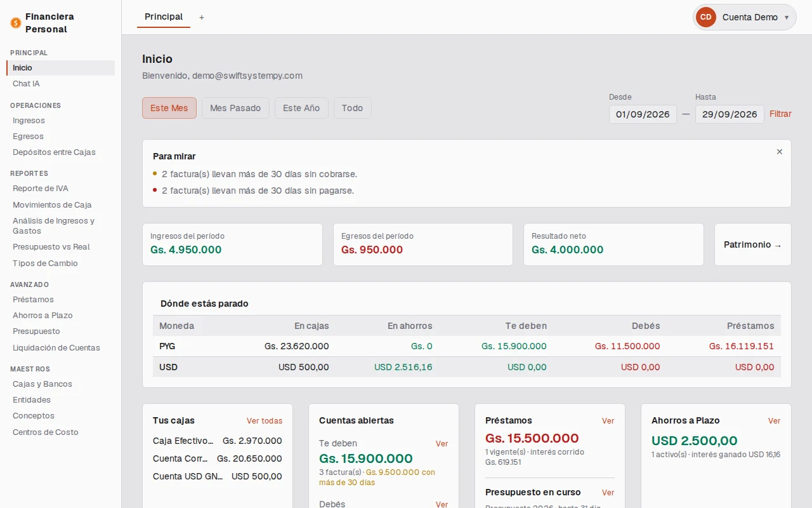This screenshot has width=812, height=508.
Task: Click the Gs. 23.620.000 En cajas value
Action: tap(297, 347)
